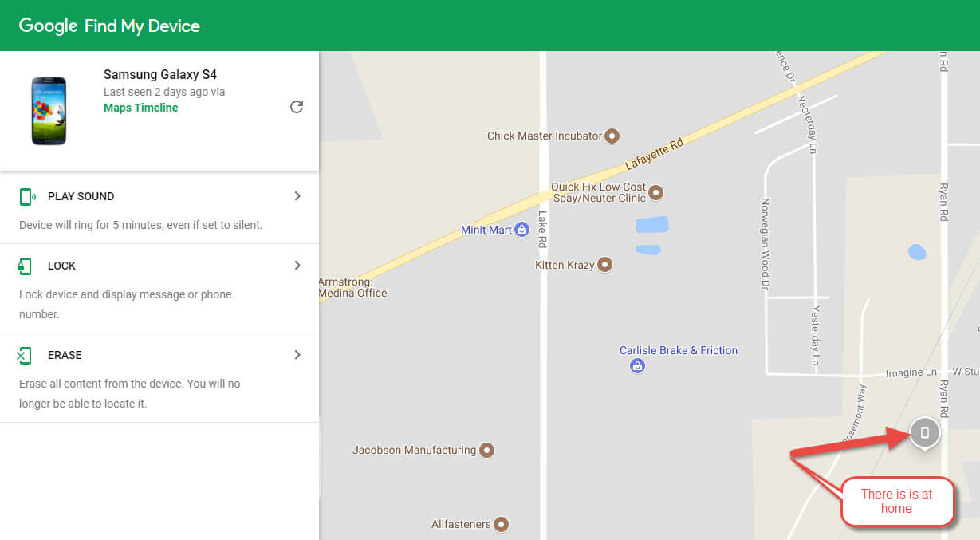Click the Erase device icon
Image resolution: width=980 pixels, height=540 pixels.
coord(25,356)
